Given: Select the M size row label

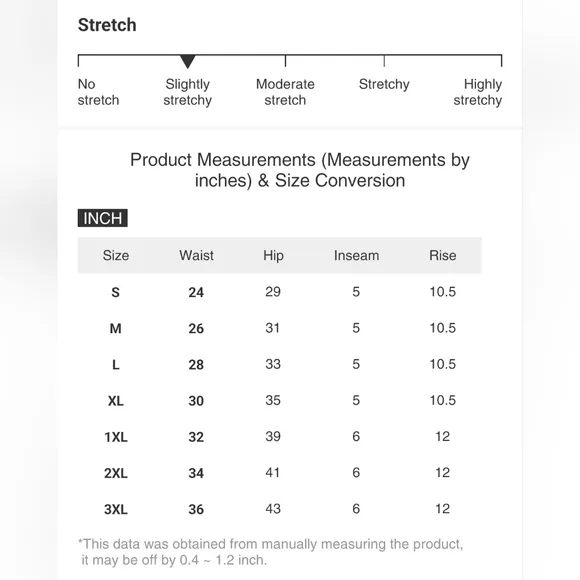Looking at the screenshot, I should click(x=115, y=328).
